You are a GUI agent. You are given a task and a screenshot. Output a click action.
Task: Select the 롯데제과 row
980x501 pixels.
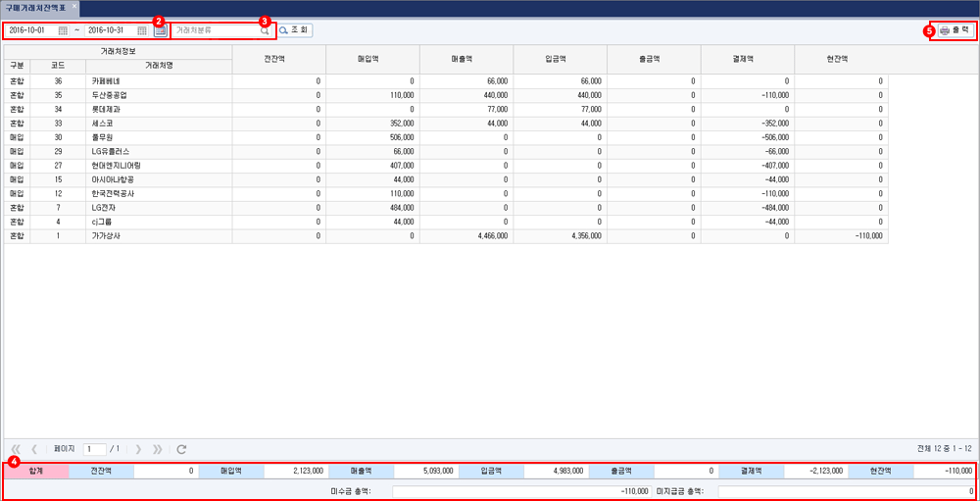point(446,109)
